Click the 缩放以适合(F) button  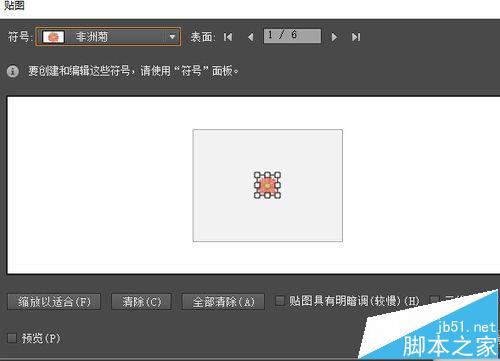(54, 302)
